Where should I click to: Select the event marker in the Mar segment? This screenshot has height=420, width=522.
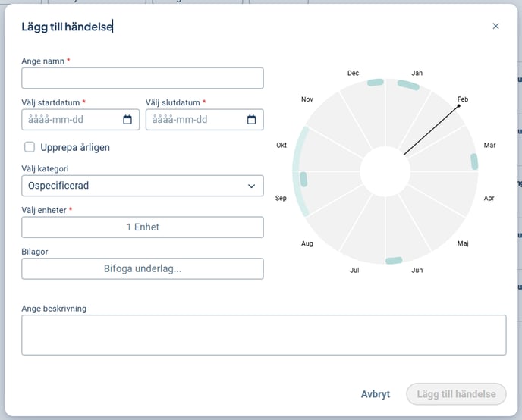click(474, 161)
